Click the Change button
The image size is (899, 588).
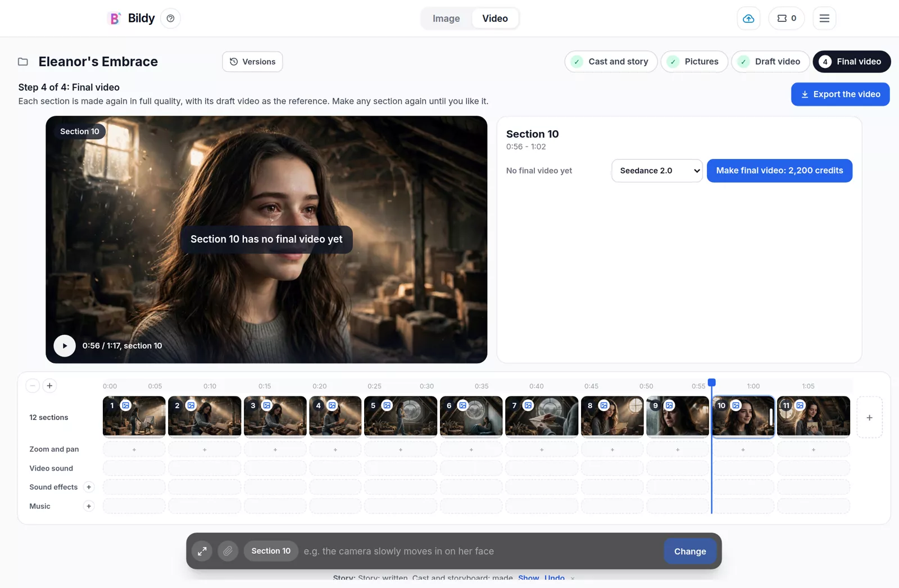(690, 551)
